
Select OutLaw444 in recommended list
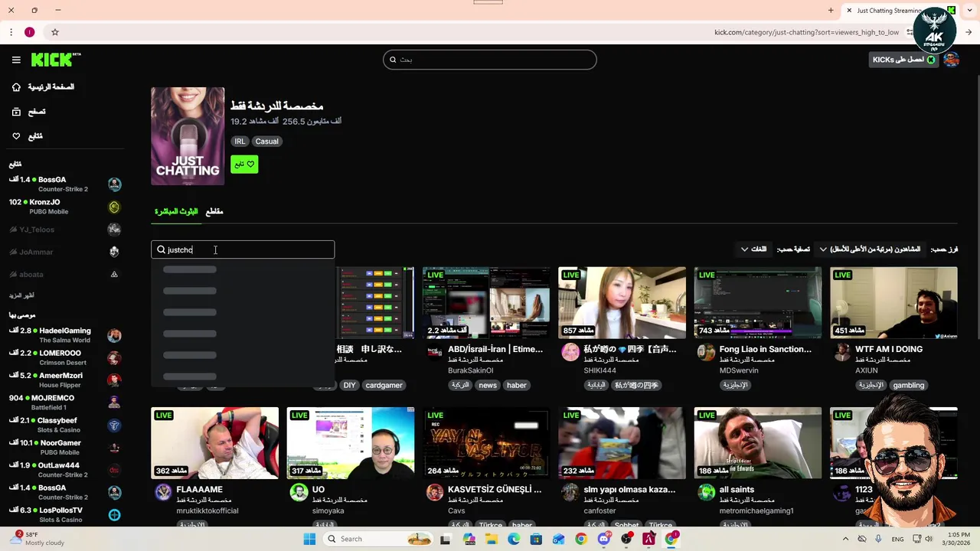65,469
